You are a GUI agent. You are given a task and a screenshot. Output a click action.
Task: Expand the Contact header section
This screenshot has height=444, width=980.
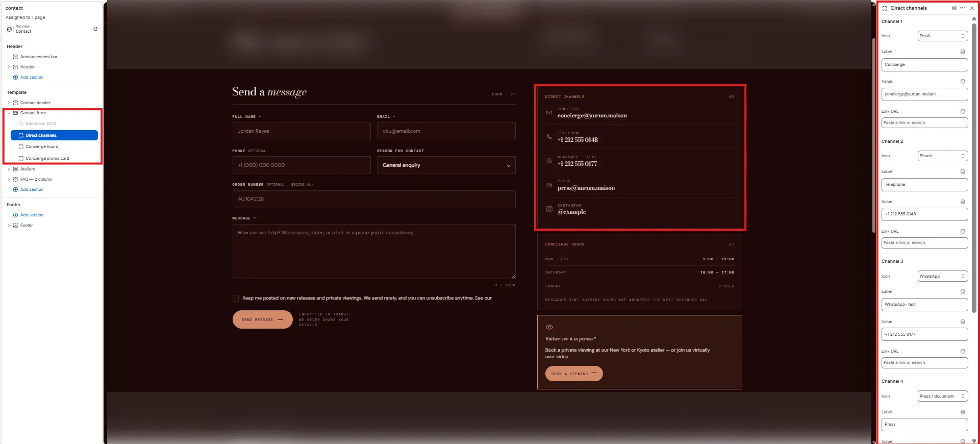point(9,103)
